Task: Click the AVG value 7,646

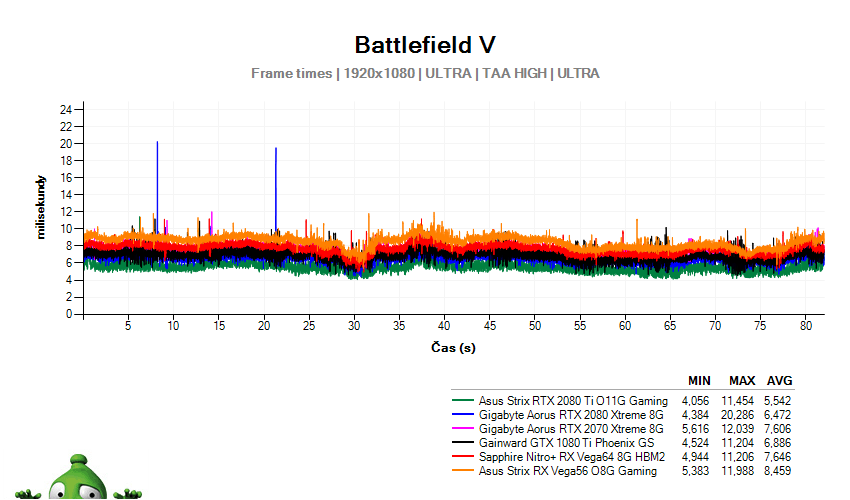Action: coord(777,457)
